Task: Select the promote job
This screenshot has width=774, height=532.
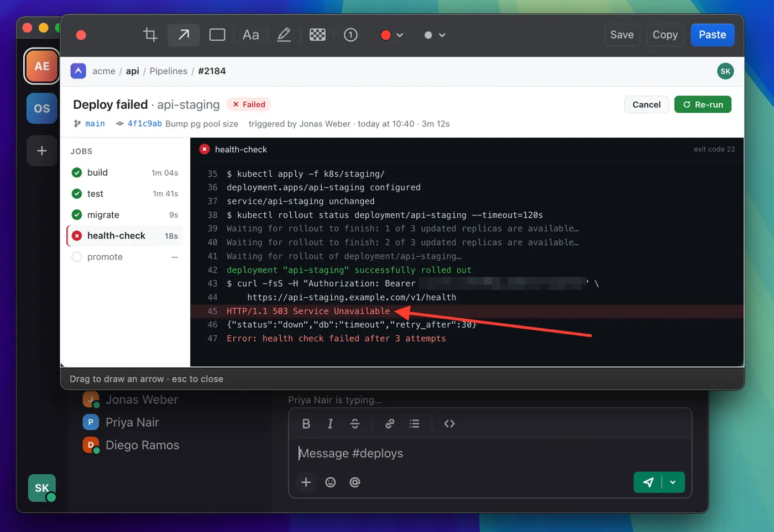Action: coord(125,256)
